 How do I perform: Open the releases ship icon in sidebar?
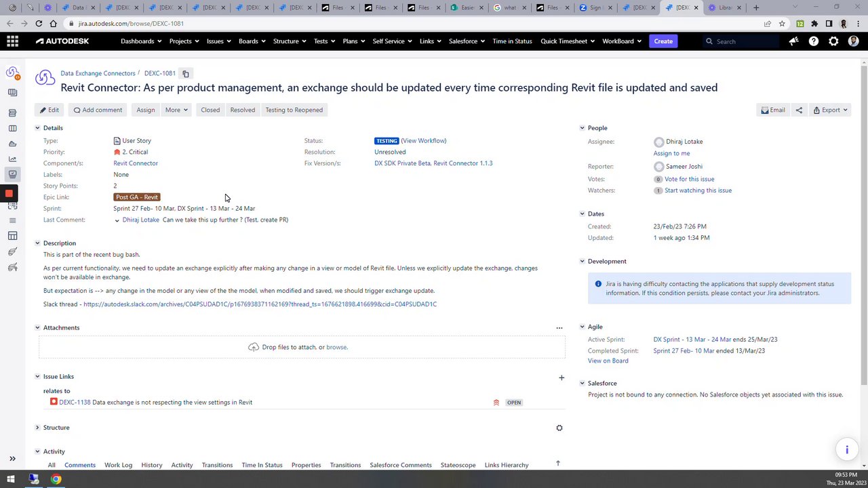click(x=12, y=144)
